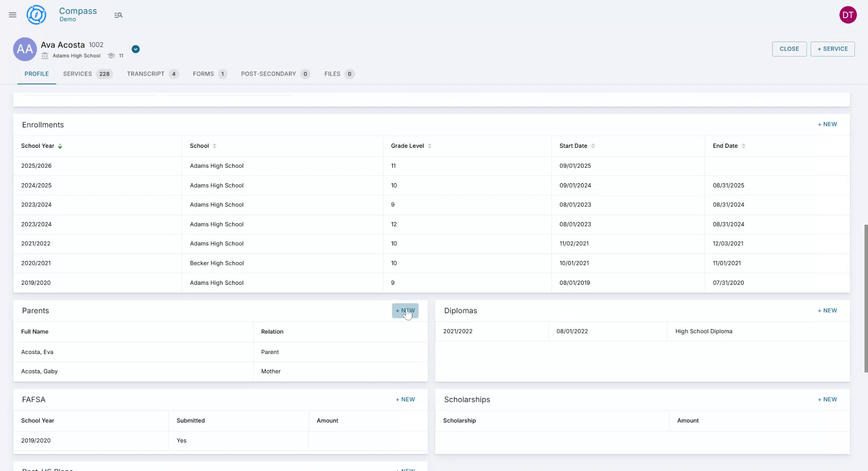Image resolution: width=868 pixels, height=471 pixels.
Task: Open the student search icon
Action: pos(118,15)
